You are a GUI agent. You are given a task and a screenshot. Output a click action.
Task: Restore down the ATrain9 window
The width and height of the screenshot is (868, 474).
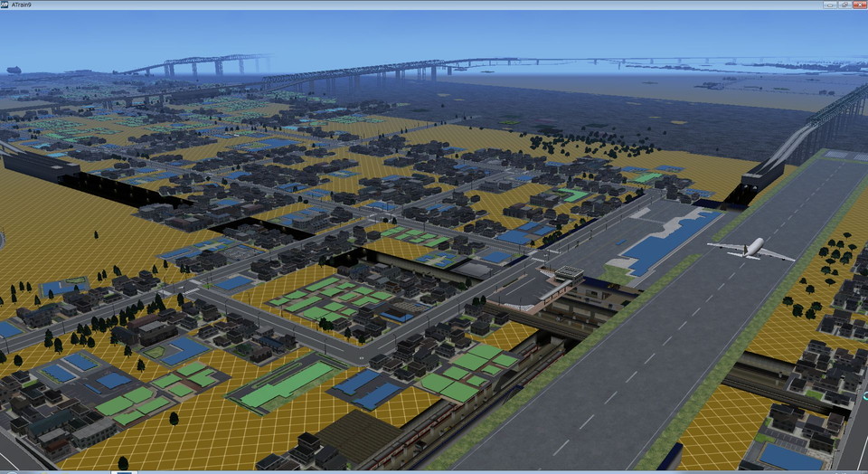click(x=844, y=5)
